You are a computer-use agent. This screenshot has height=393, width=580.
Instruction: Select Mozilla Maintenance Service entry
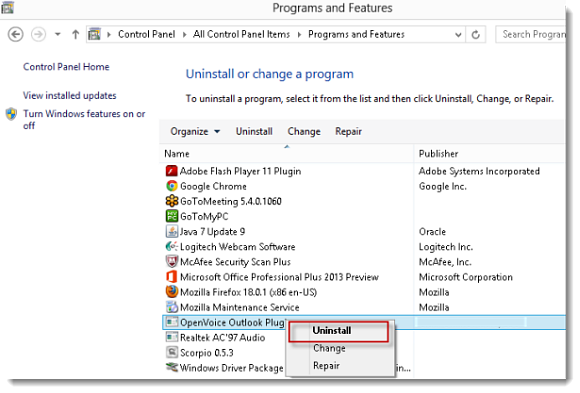click(240, 308)
